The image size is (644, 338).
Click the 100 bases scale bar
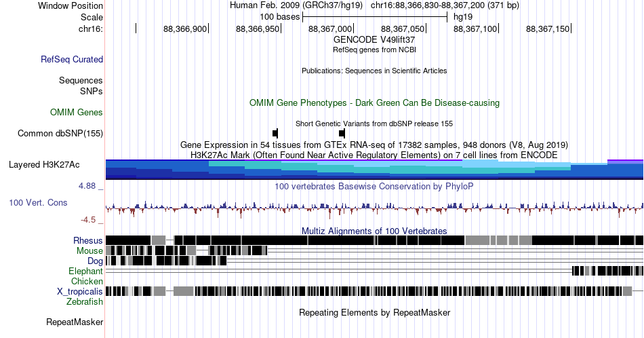coord(375,17)
